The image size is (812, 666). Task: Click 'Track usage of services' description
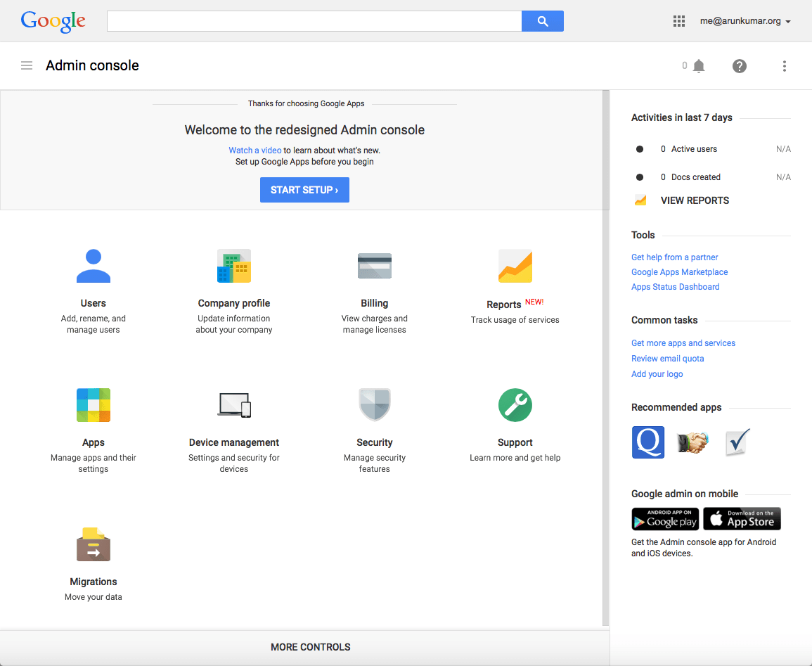pos(515,320)
